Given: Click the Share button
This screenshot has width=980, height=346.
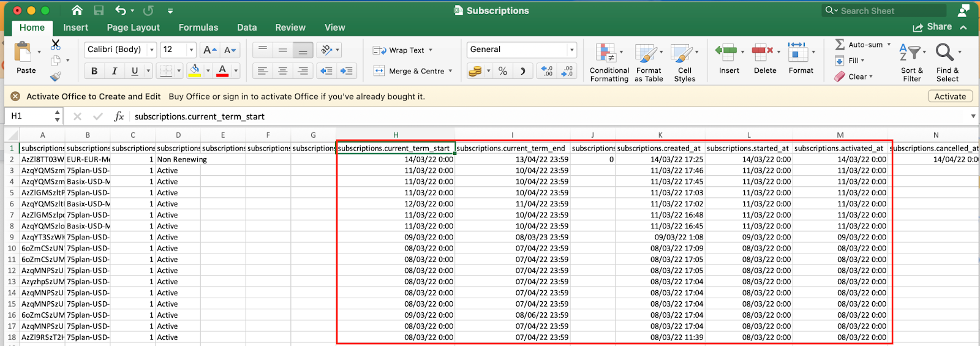Looking at the screenshot, I should pos(932,27).
